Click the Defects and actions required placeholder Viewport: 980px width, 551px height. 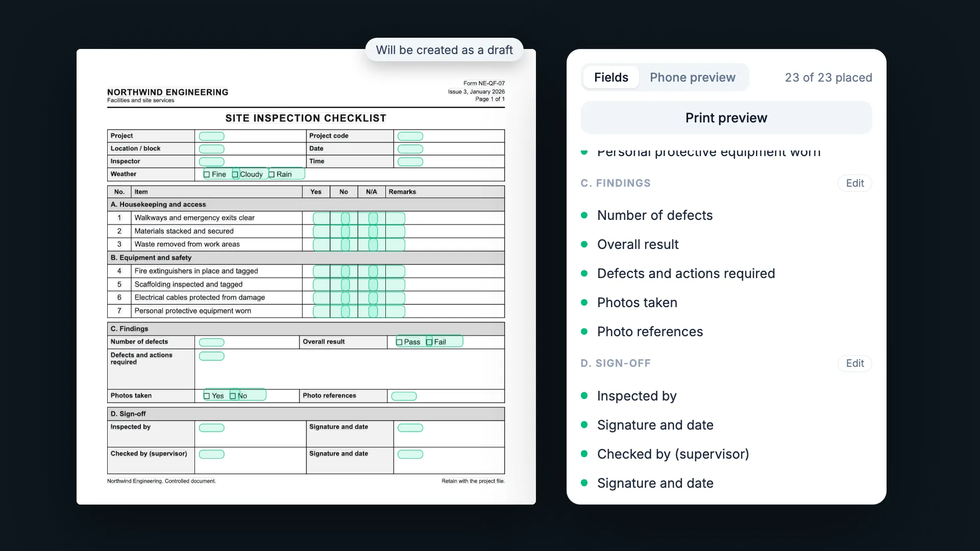(x=211, y=356)
